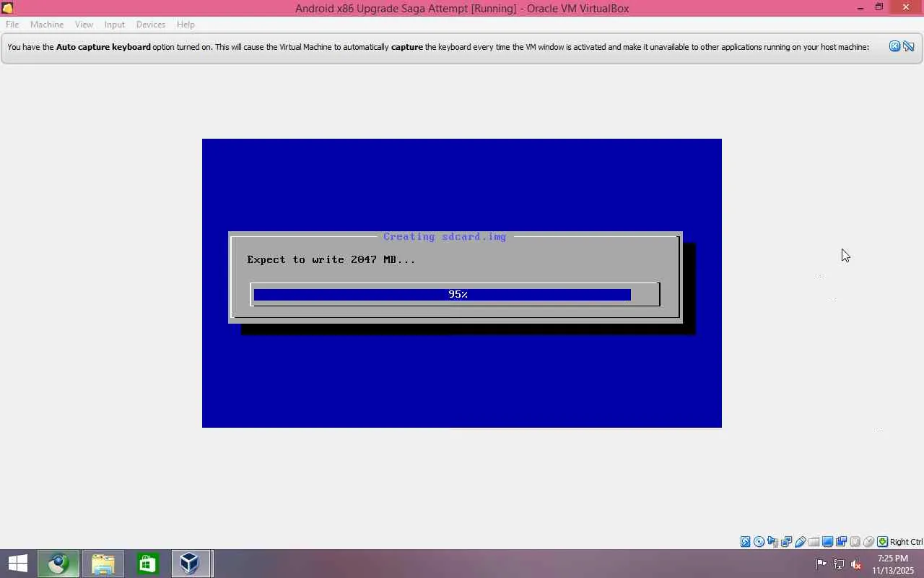Screen dimensions: 924x578
Task: Click the 'Creating sdcard.img' dialog title
Action: pyautogui.click(x=445, y=237)
